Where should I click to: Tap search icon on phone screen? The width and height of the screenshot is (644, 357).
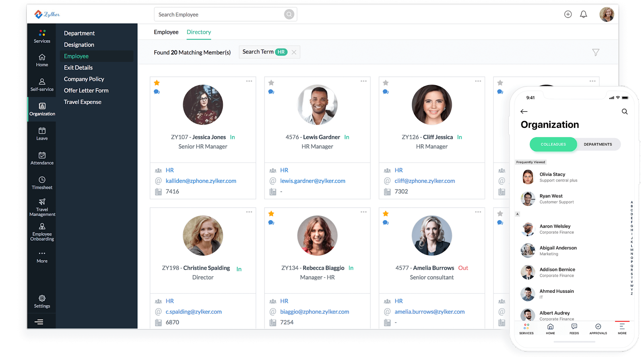tap(625, 111)
